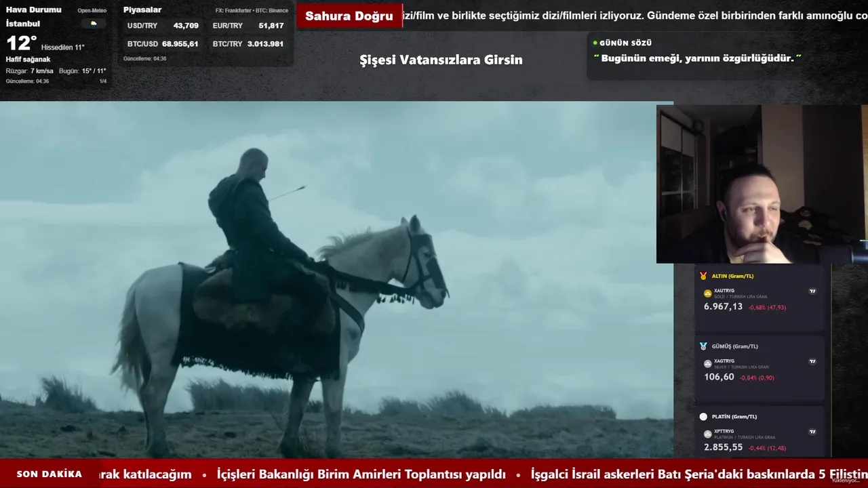Image resolution: width=868 pixels, height=488 pixels.
Task: Click the FX: Frankfurter • BTC: Binance source text
Action: coord(252,11)
